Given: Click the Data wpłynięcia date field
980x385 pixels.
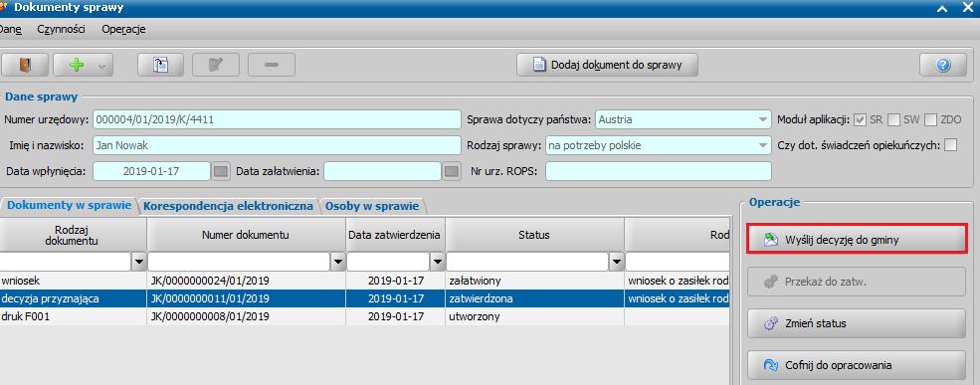Looking at the screenshot, I should (x=152, y=171).
